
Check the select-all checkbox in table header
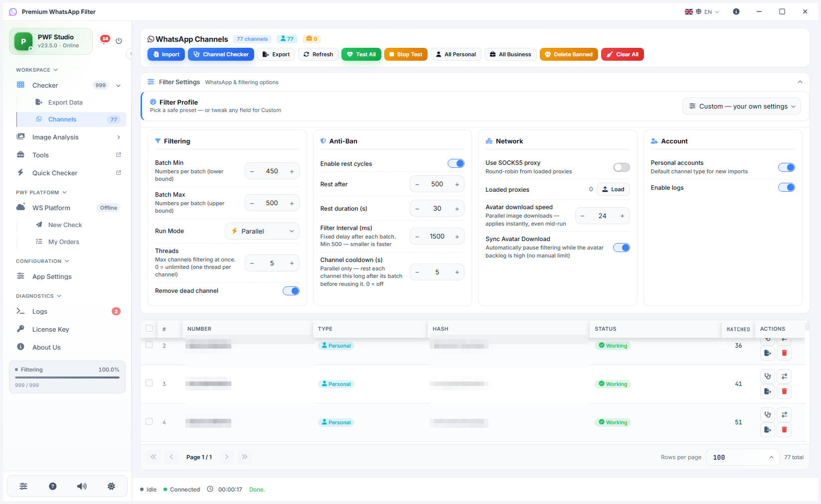pos(149,328)
